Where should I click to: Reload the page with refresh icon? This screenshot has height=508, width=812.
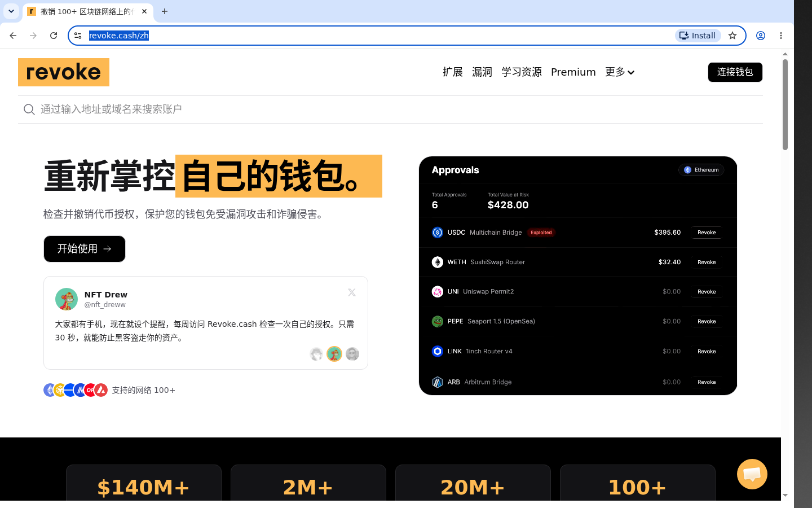coord(54,36)
